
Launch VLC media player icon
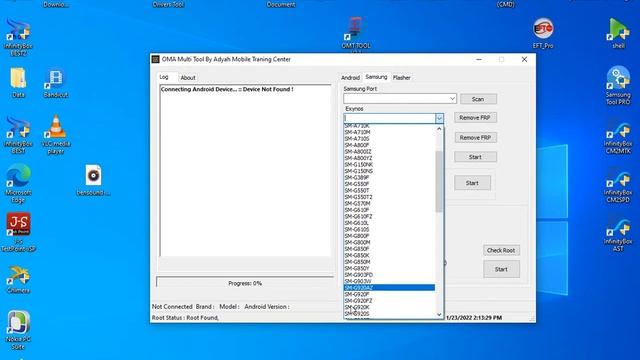pyautogui.click(x=56, y=135)
